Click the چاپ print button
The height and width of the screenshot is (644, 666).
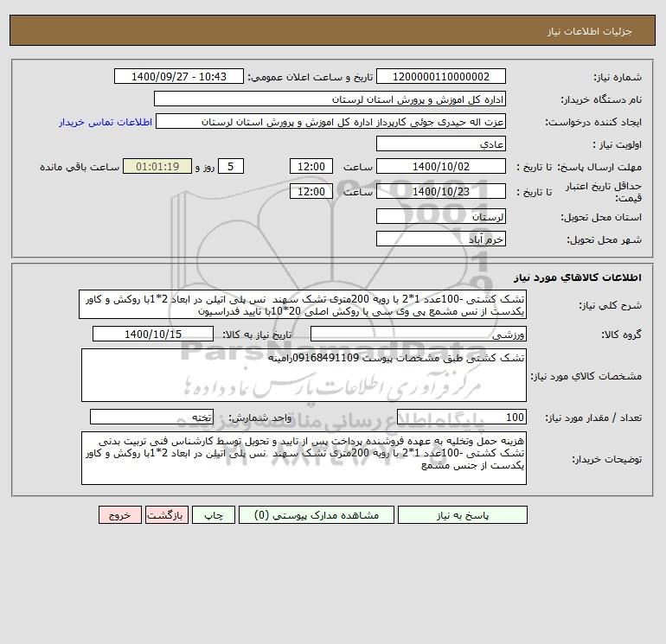(x=214, y=515)
